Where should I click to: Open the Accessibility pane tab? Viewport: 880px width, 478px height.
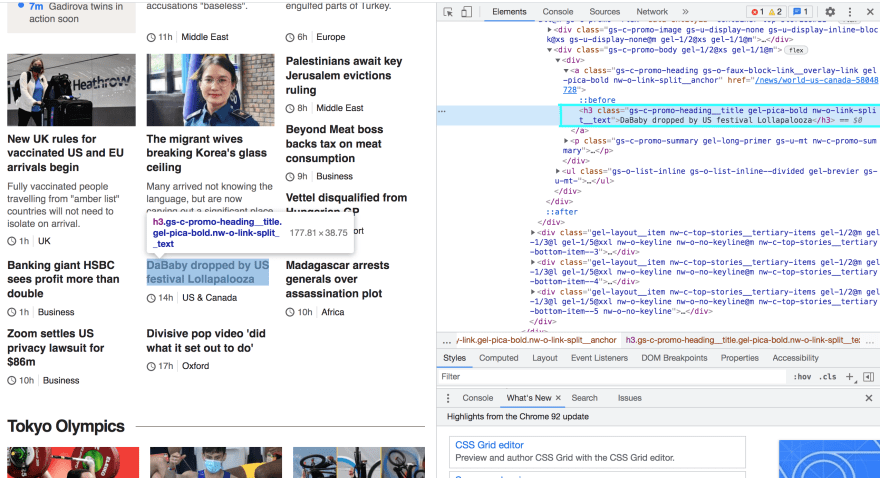tap(795, 358)
